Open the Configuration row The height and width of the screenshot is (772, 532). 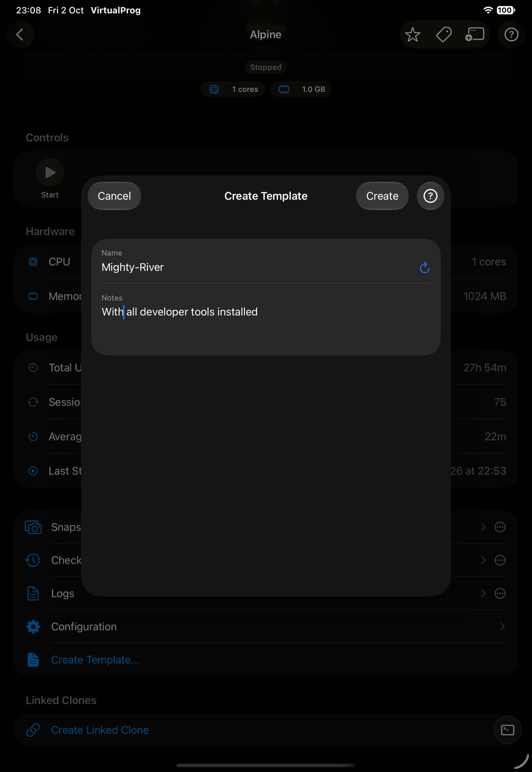pos(266,626)
